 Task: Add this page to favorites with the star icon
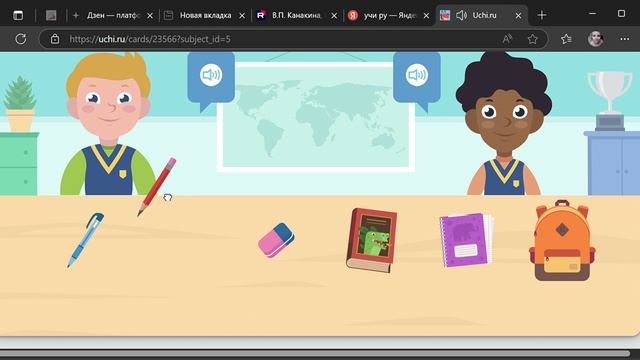532,39
